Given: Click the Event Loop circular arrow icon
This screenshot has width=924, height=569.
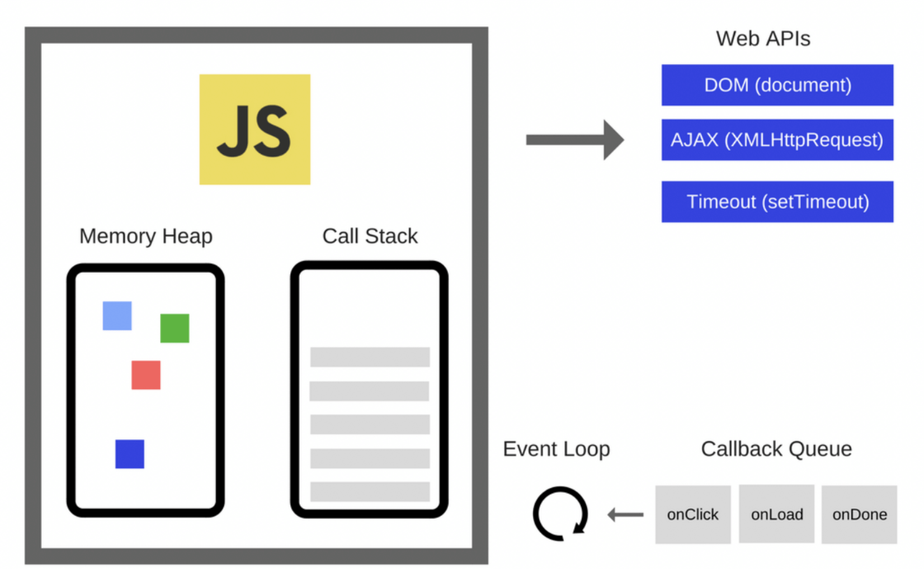Looking at the screenshot, I should click(560, 514).
